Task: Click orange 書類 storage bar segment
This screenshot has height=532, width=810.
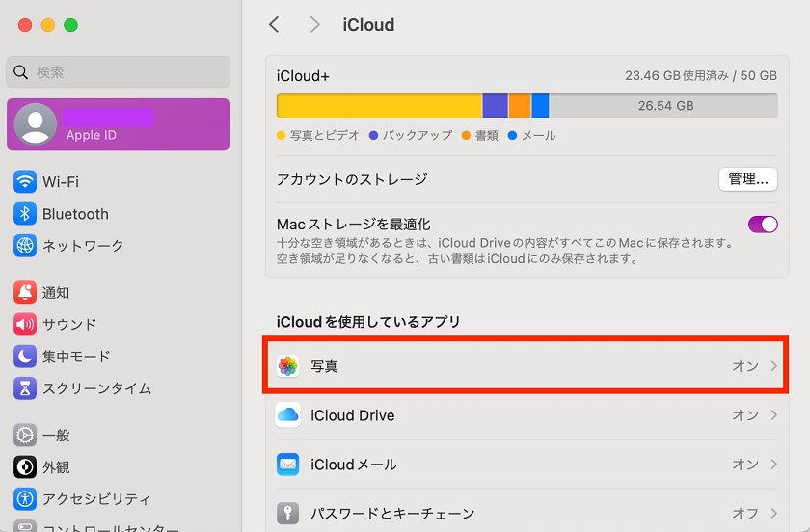Action: pos(520,105)
